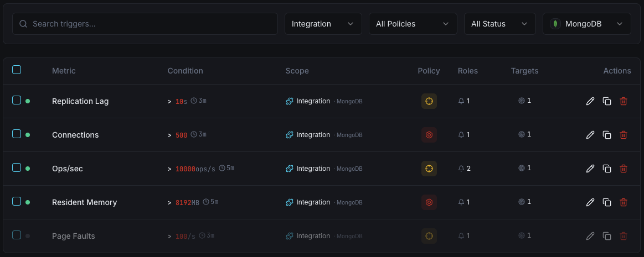Duplicate the Resident Memory trigger
Image resolution: width=644 pixels, height=257 pixels.
(x=607, y=202)
